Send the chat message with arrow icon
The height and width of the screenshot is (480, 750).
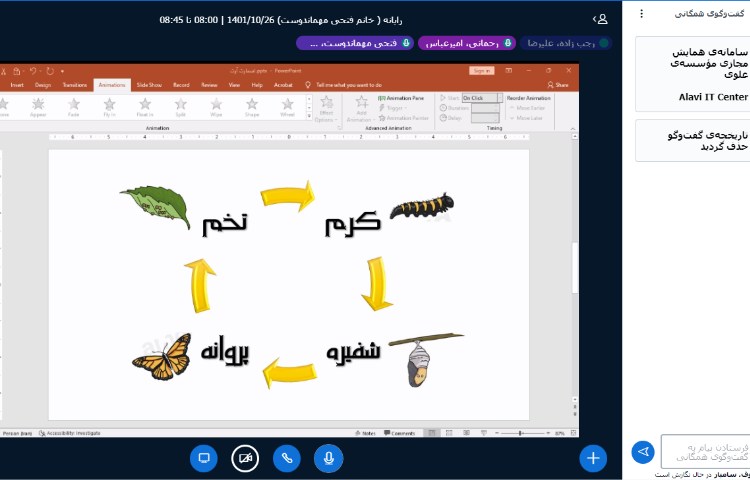pos(643,452)
